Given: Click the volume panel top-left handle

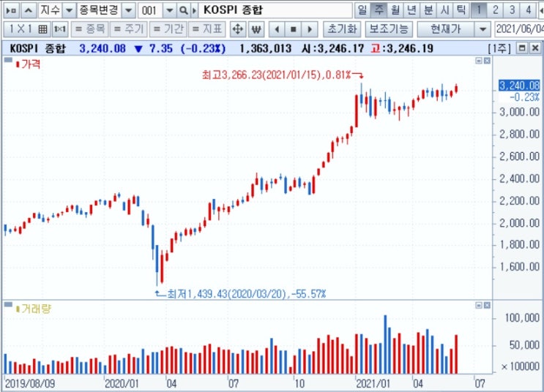Looking at the screenshot, I should [8, 304].
